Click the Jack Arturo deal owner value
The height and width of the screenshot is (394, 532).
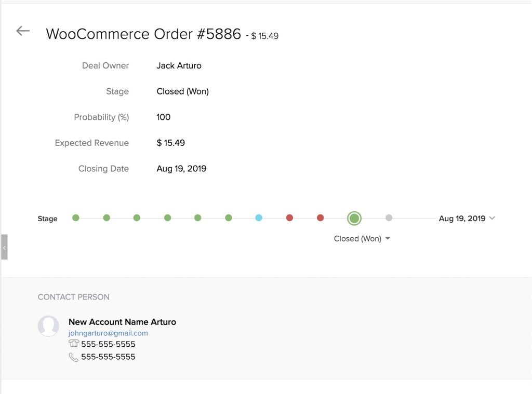click(x=179, y=65)
